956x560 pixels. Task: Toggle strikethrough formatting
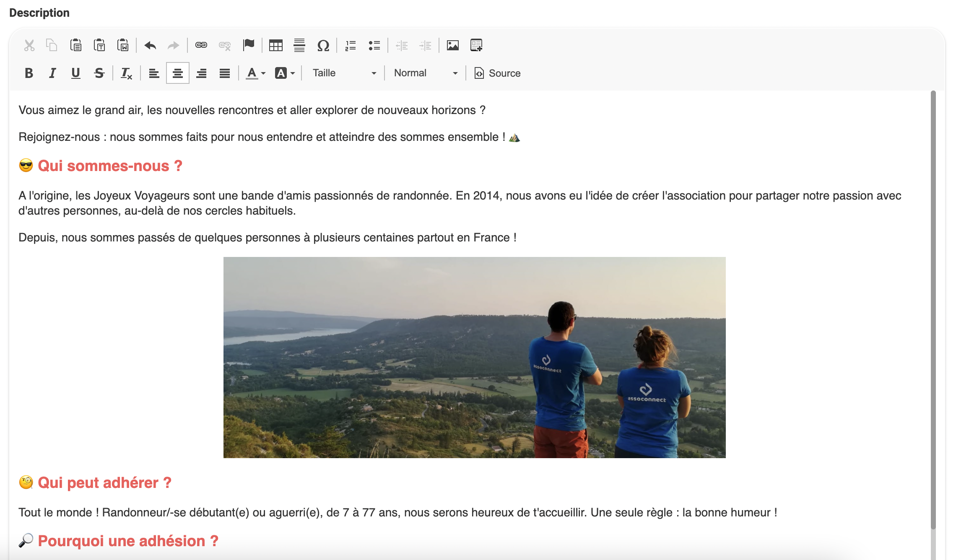99,73
